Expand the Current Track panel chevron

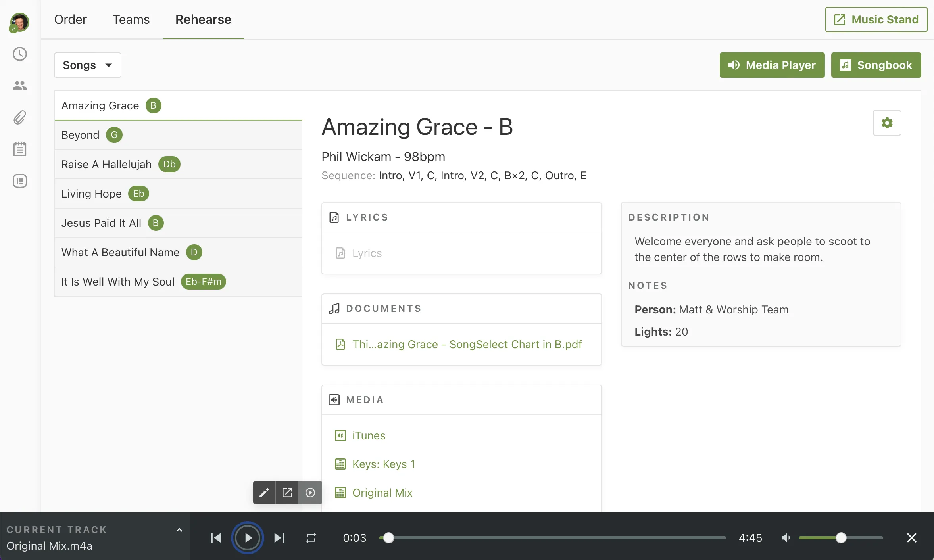coord(179,530)
